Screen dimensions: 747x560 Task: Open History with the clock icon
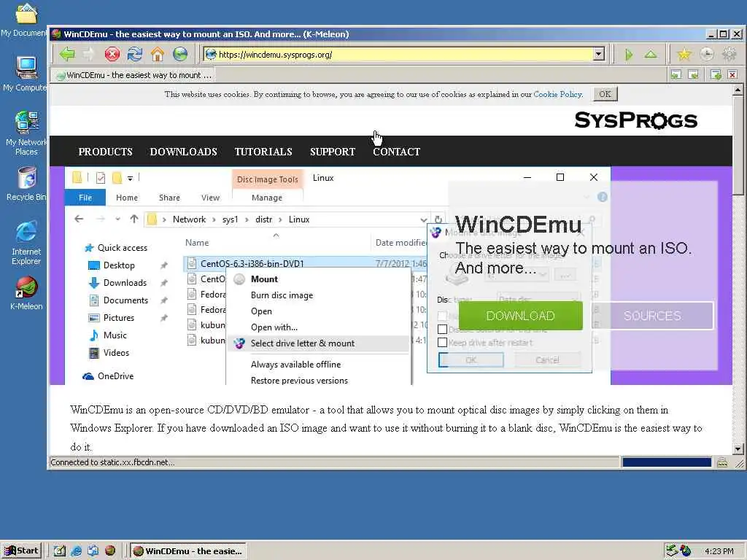coord(707,55)
